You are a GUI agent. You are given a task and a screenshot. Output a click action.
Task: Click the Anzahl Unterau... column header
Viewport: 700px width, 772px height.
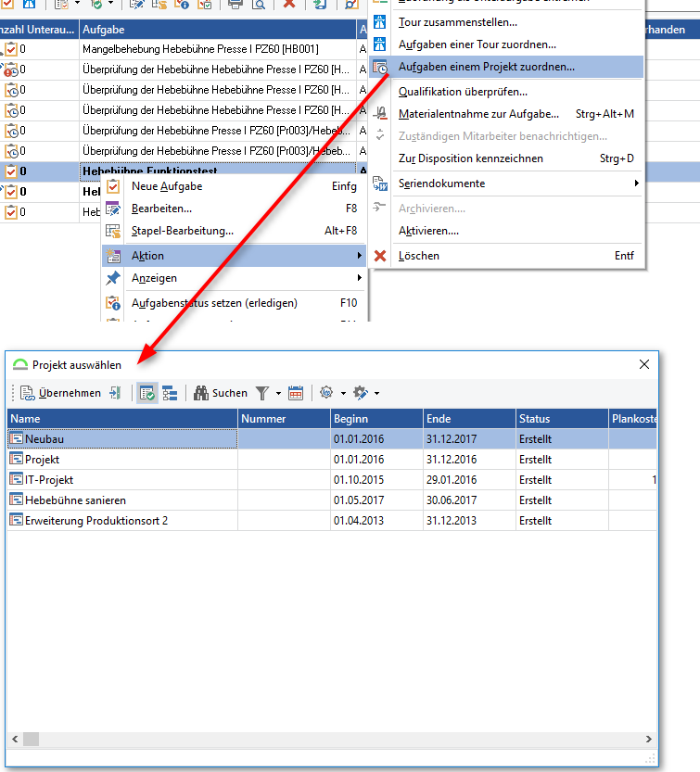point(40,30)
